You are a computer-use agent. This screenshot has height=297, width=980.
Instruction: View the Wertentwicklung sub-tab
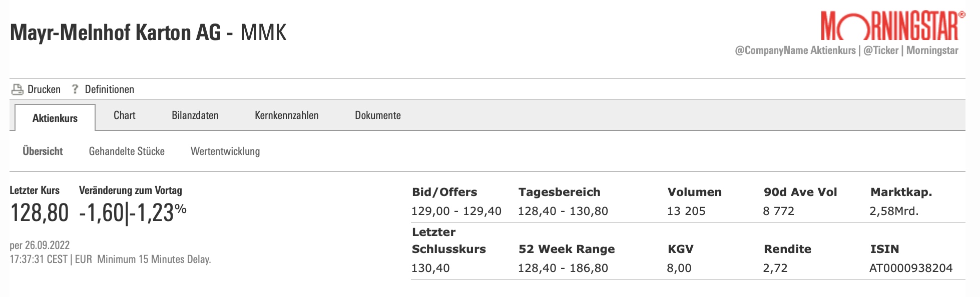(x=225, y=151)
